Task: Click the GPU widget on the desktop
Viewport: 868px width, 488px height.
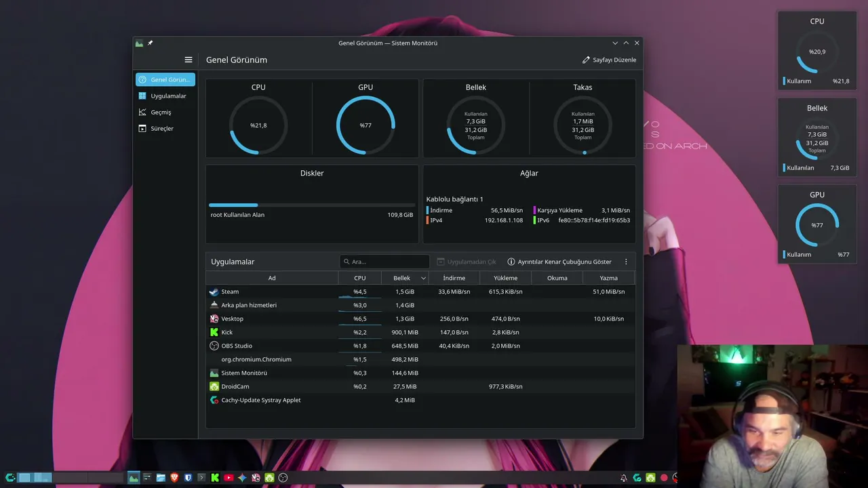Action: [817, 224]
